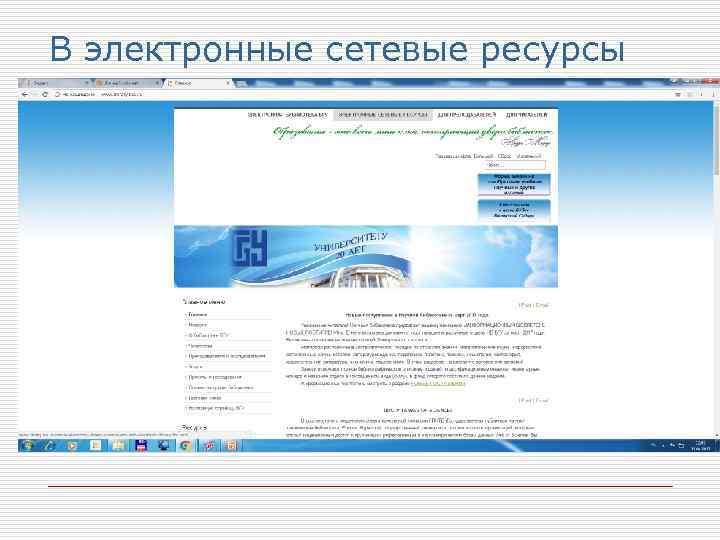
Task: Open 'О библиотеке БГУ' in the left menu
Action: pyautogui.click(x=208, y=336)
